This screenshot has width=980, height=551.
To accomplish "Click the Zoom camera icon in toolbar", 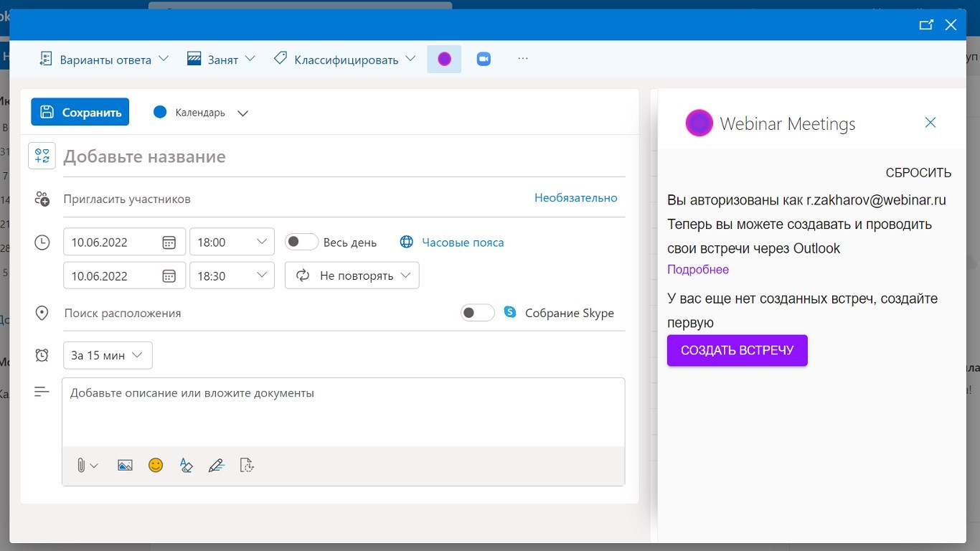I will tap(484, 59).
